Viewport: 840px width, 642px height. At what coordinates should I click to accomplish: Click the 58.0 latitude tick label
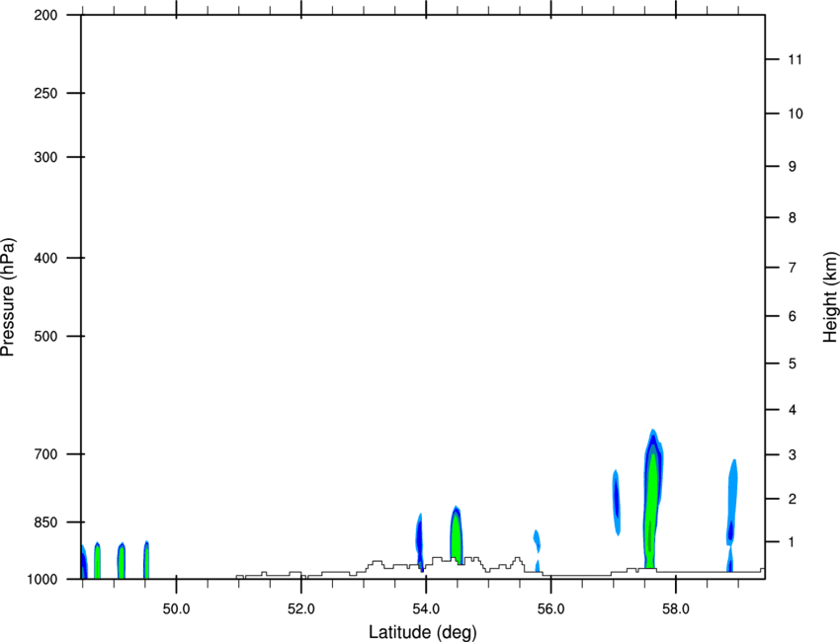676,609
